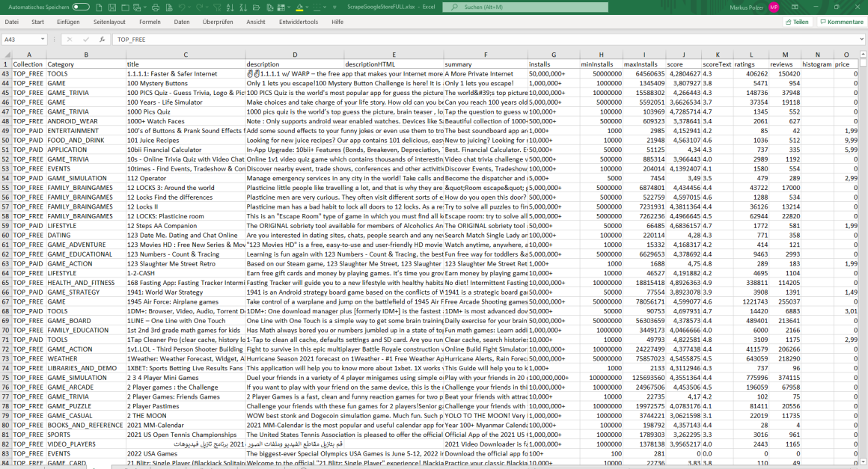Viewport: 868px width, 469px height.
Task: Click the Save icon in quick access toolbar
Action: pyautogui.click(x=112, y=7)
